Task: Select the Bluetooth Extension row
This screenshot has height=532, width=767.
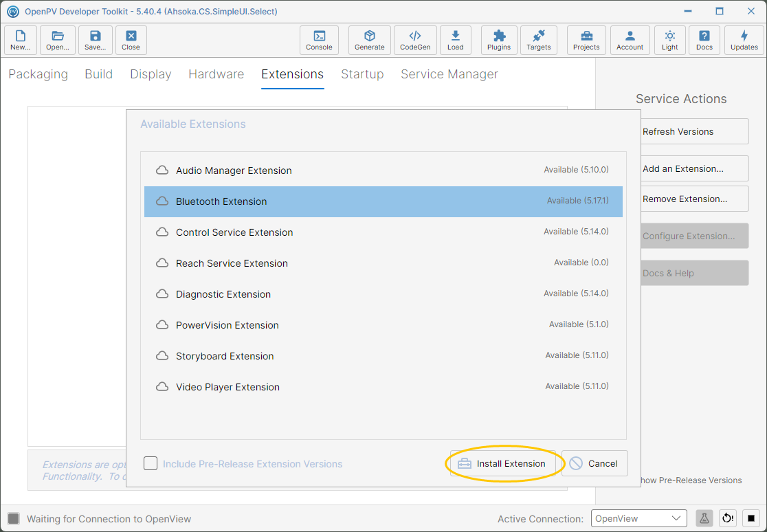Action: tap(383, 201)
